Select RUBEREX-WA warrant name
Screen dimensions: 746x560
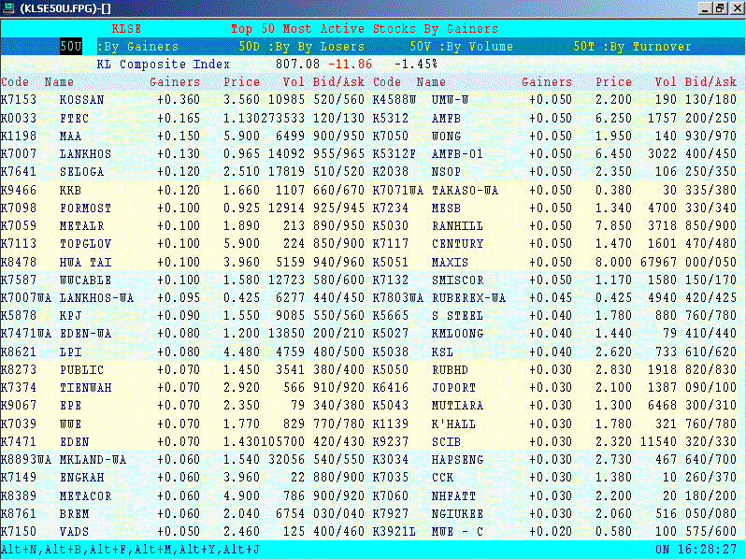(x=468, y=298)
